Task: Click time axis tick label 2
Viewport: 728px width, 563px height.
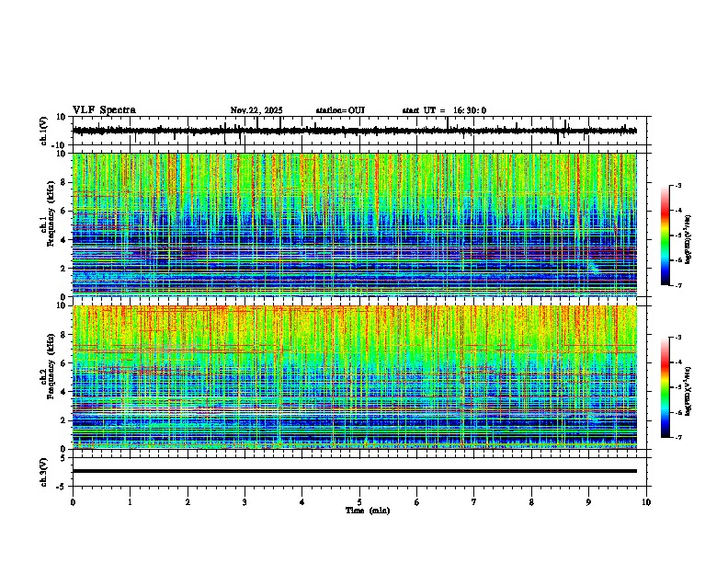Action: (x=188, y=502)
